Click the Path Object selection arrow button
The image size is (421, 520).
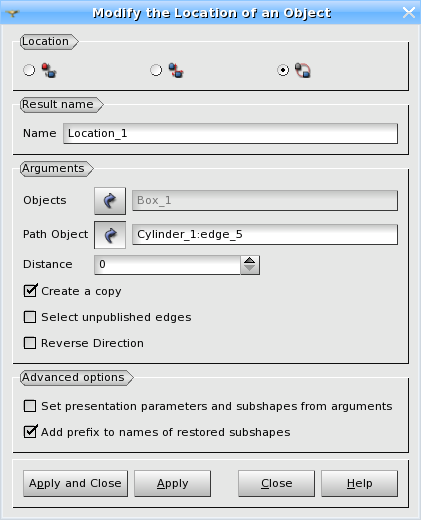click(110, 235)
